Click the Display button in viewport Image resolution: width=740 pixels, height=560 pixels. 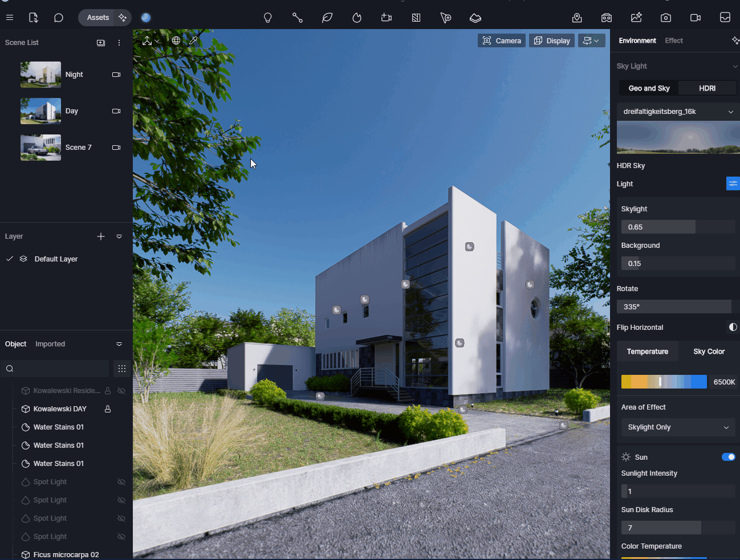click(x=552, y=40)
